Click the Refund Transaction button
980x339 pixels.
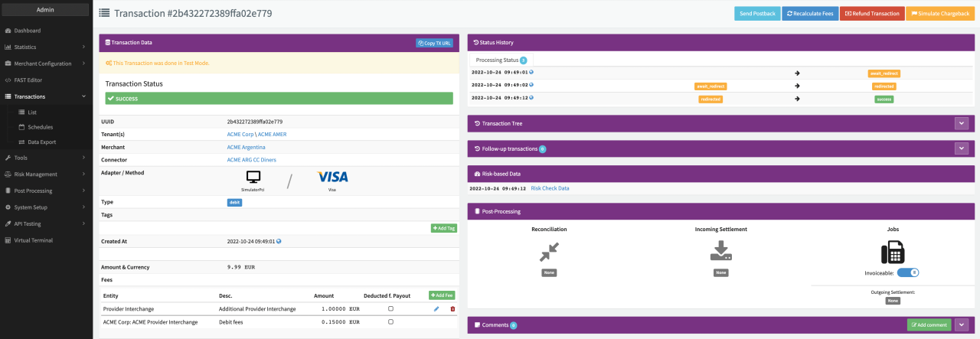(872, 14)
